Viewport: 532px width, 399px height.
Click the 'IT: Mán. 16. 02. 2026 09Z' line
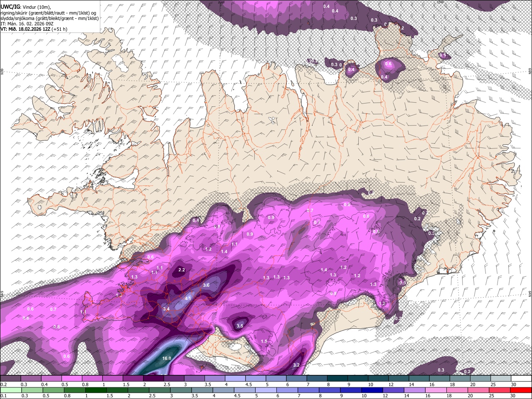coord(27,24)
